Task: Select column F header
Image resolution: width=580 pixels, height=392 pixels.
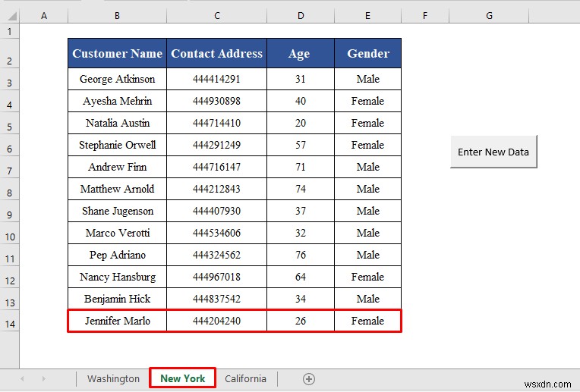Action: pyautogui.click(x=425, y=15)
